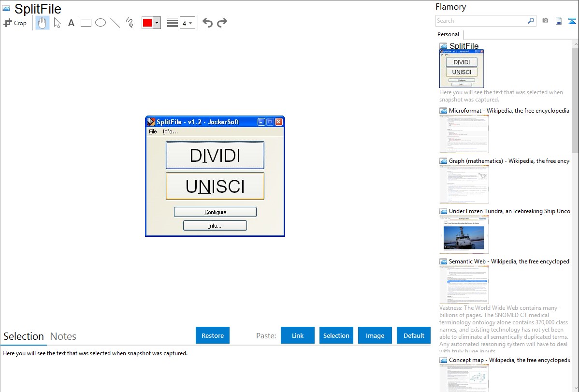
Task: Click the icon beside SplitFile sidebar title
Action: click(x=443, y=46)
